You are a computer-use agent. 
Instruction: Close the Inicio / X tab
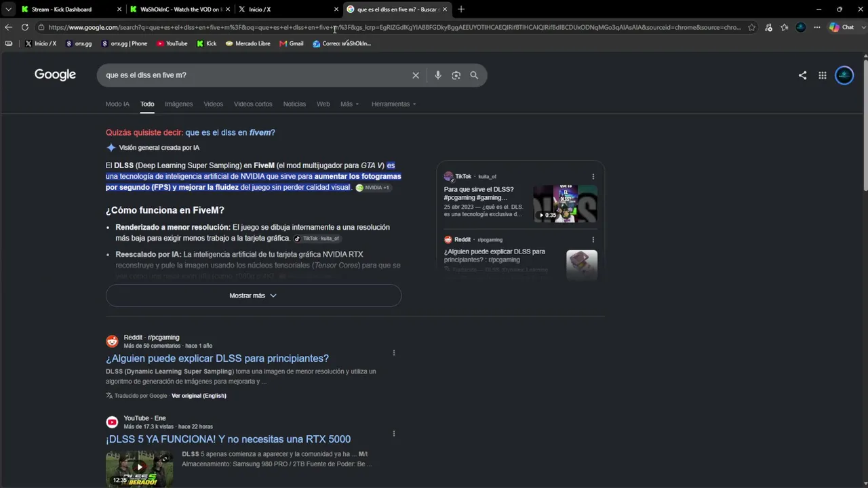click(336, 9)
